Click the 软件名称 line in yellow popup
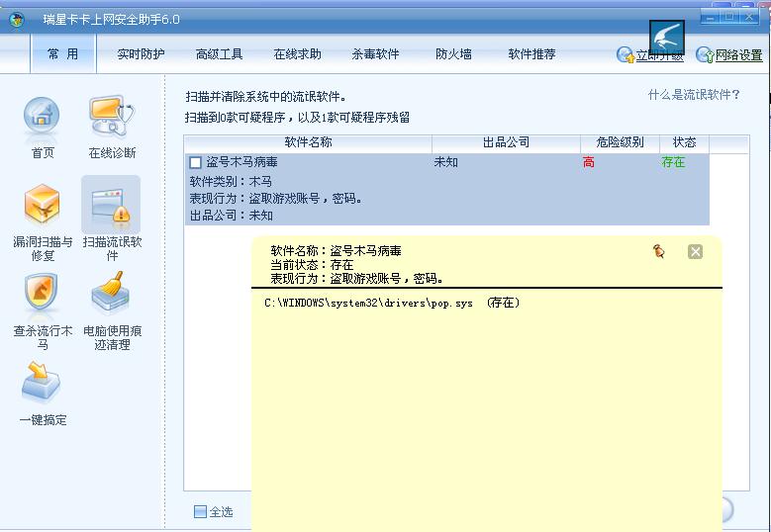 click(x=336, y=251)
